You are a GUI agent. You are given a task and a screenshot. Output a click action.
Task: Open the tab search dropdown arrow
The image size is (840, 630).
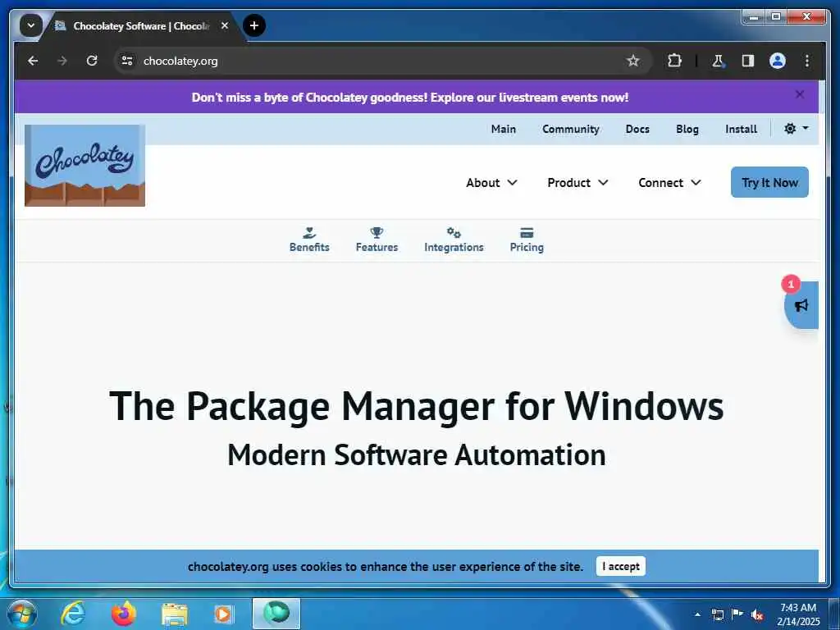coord(30,25)
